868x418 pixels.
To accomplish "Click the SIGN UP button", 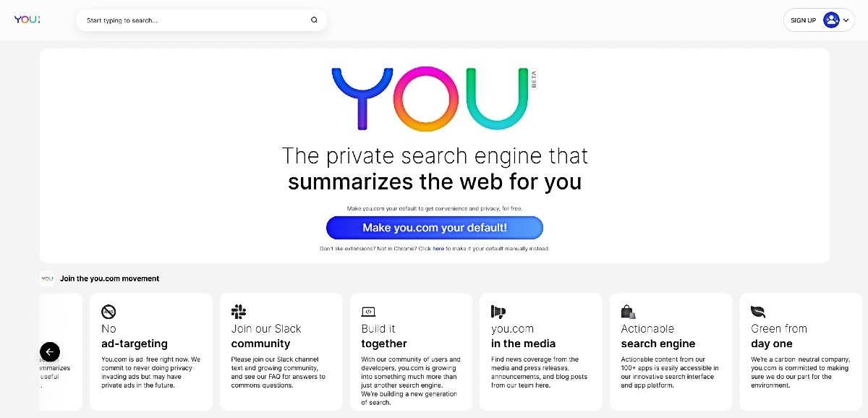I will click(803, 20).
